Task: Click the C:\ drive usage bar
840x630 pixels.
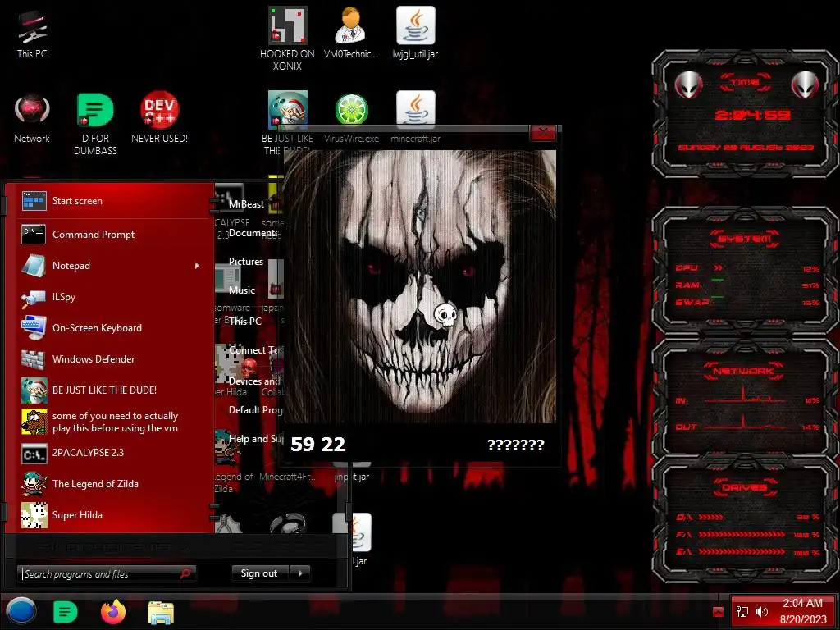Action: pos(711,518)
